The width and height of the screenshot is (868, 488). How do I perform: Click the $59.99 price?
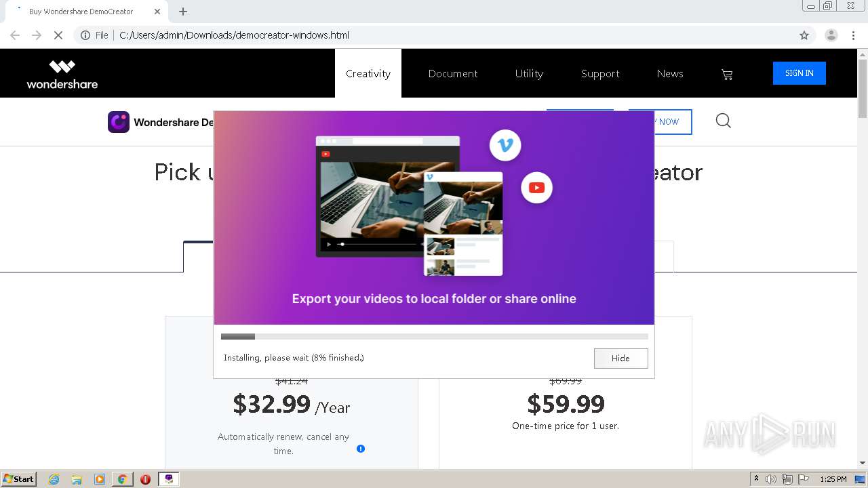[566, 404]
